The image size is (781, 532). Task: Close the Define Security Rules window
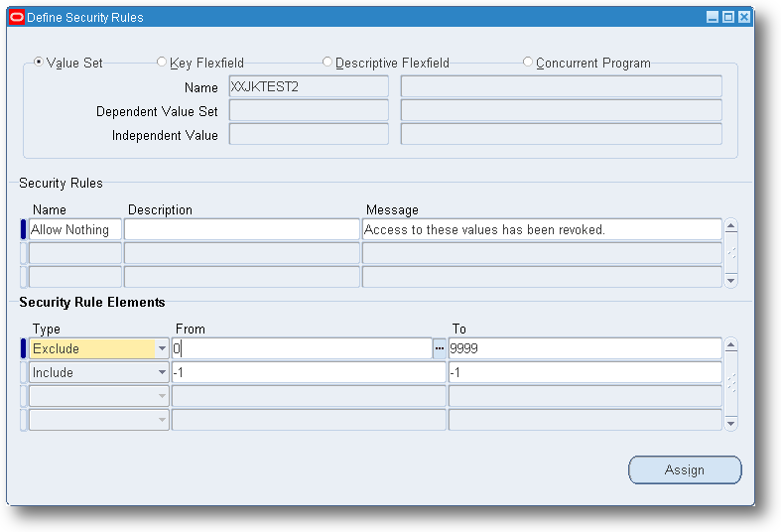(744, 18)
